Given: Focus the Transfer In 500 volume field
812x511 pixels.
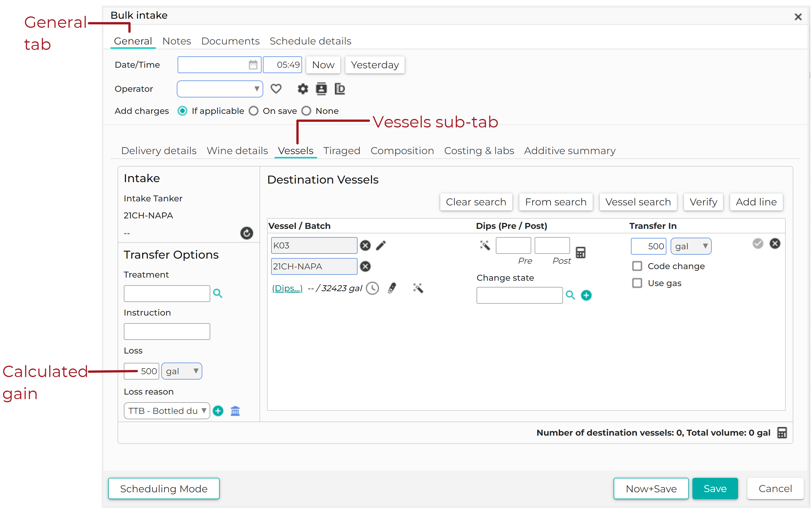Looking at the screenshot, I should [649, 246].
